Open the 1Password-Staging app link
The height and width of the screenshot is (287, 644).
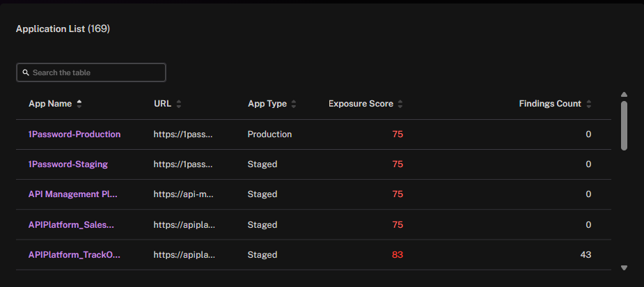pyautogui.click(x=68, y=164)
